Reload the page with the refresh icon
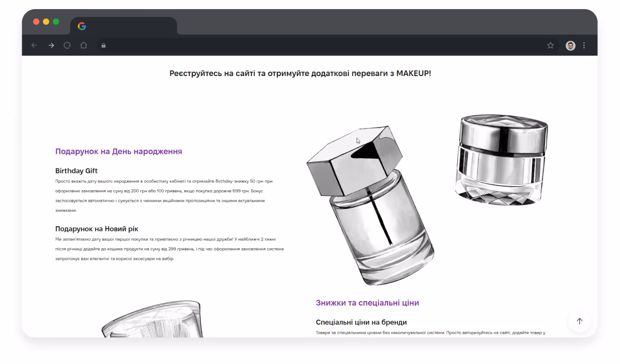 (67, 45)
